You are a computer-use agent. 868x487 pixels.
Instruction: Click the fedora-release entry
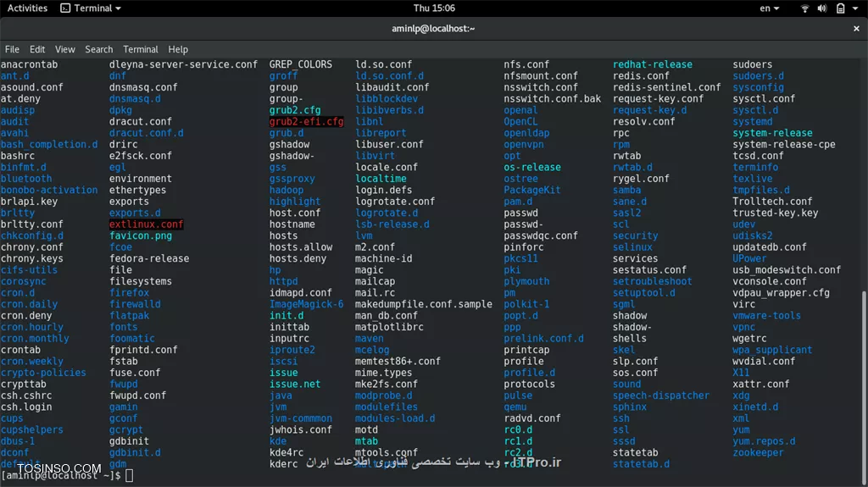tap(149, 258)
